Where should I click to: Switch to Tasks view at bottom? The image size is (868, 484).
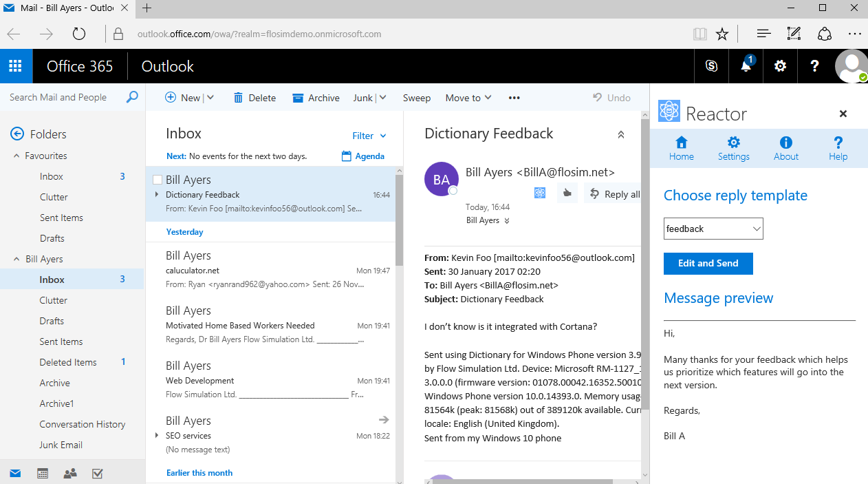point(98,473)
